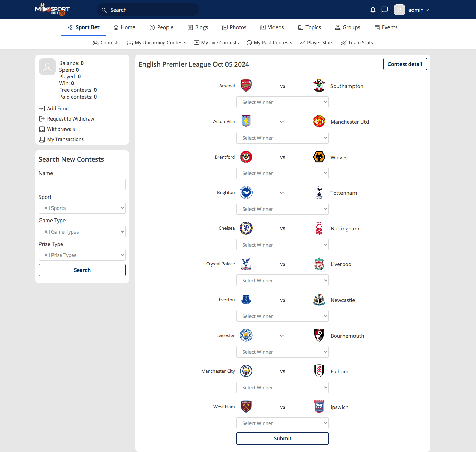Open the Videos tab
The width and height of the screenshot is (476, 452).
point(272,27)
